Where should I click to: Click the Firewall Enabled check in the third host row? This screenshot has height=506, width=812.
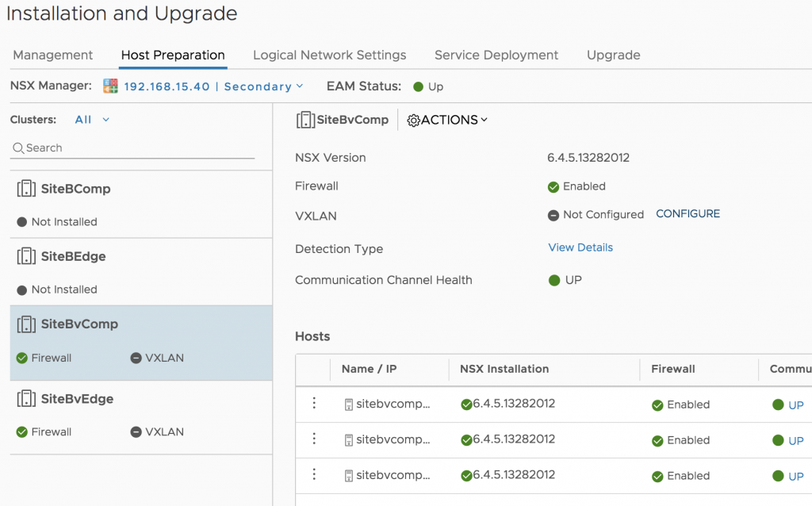coord(657,477)
